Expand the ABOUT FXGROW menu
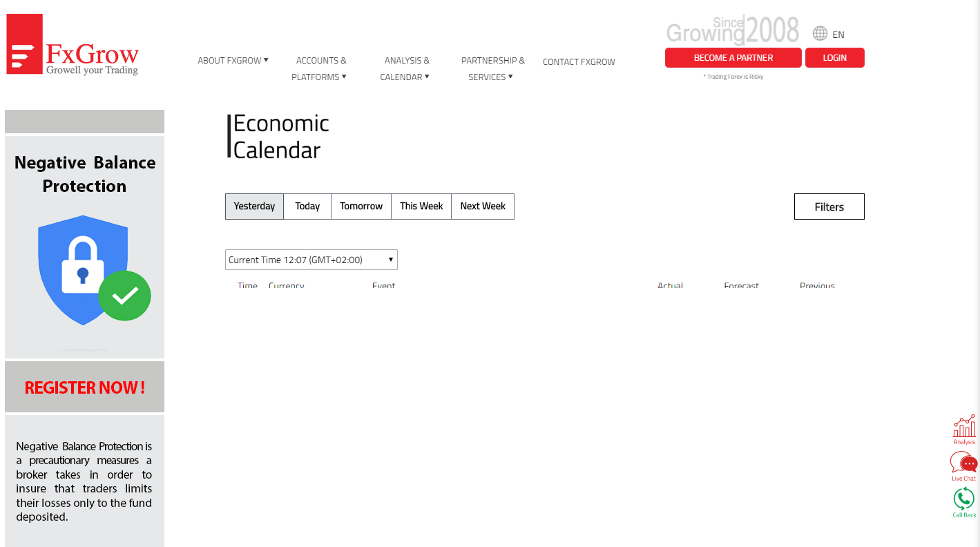The width and height of the screenshot is (980, 547). click(233, 60)
